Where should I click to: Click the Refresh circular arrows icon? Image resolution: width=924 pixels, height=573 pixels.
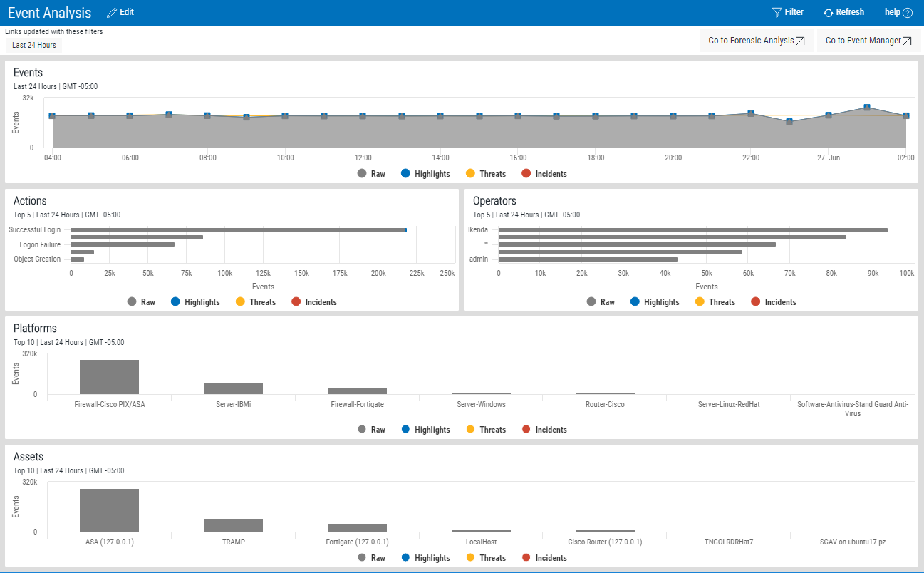[828, 13]
